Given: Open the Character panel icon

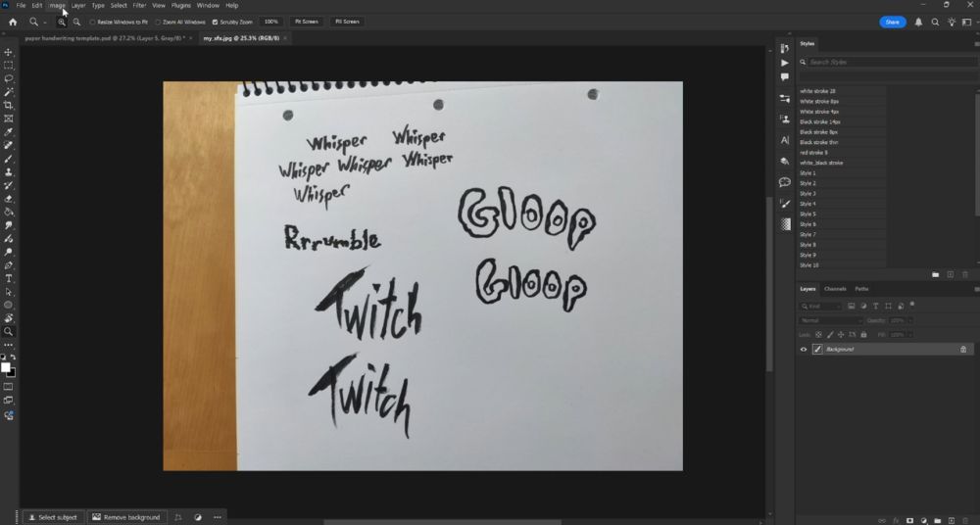Looking at the screenshot, I should [x=785, y=140].
